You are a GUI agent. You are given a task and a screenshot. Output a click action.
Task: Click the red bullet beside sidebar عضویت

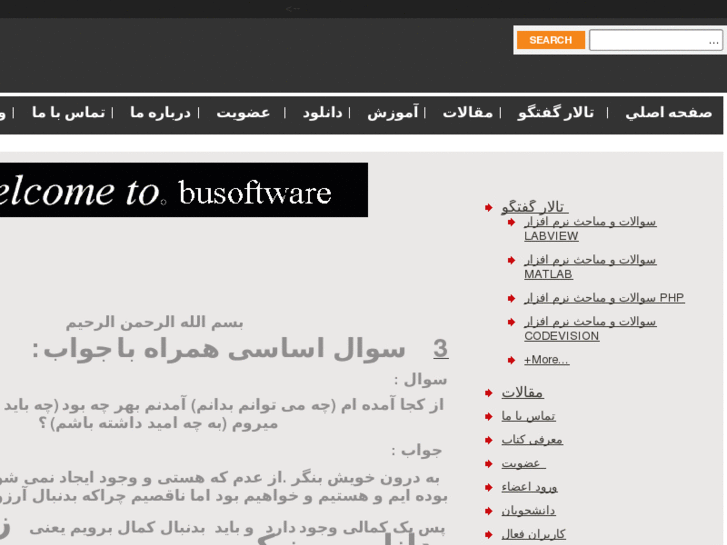pyautogui.click(x=489, y=464)
